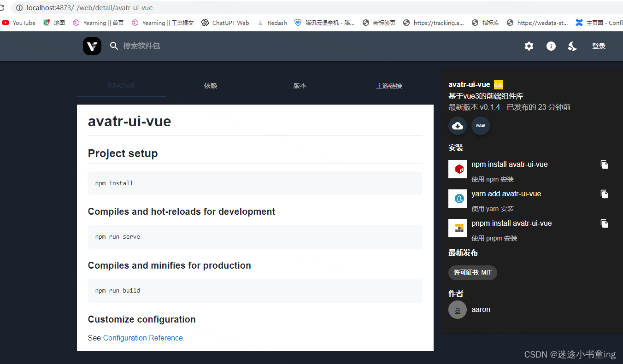Open the 地图 maps bookmark
The height and width of the screenshot is (364, 623).
click(54, 23)
